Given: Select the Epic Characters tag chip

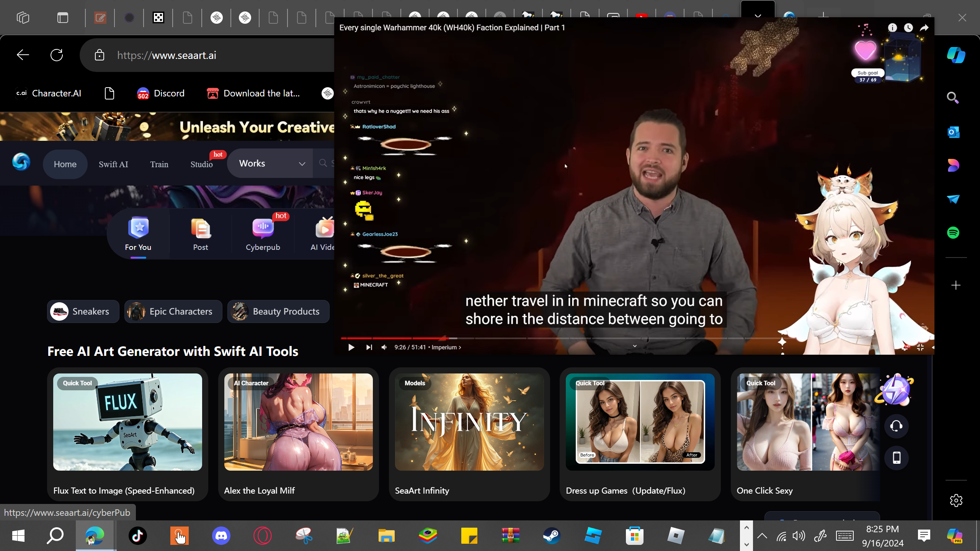Looking at the screenshot, I should click(x=173, y=311).
